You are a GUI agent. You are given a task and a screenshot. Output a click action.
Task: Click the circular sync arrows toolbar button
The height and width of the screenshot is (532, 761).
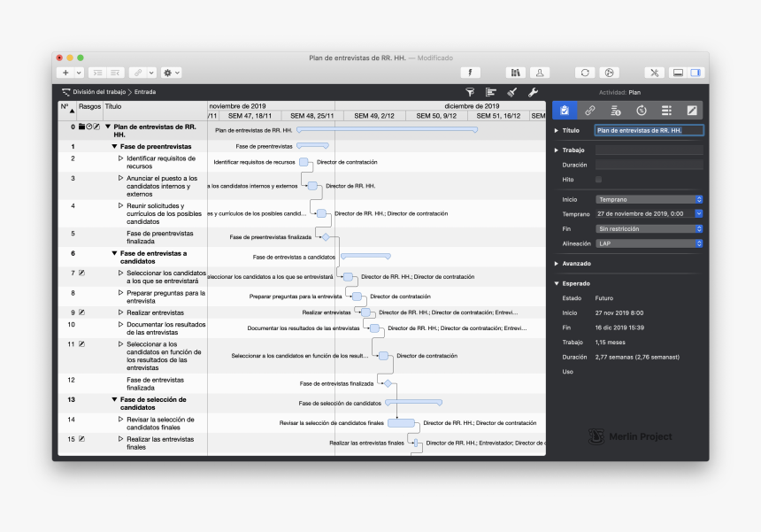tap(585, 73)
